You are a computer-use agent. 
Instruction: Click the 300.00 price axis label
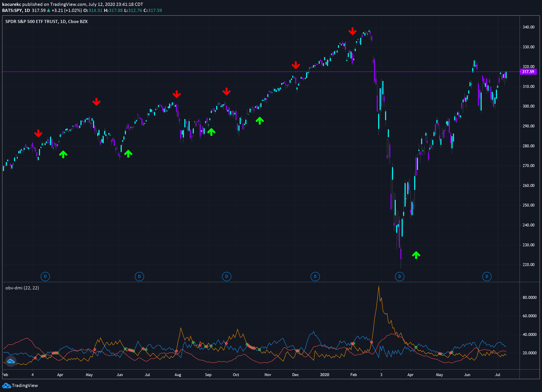528,106
